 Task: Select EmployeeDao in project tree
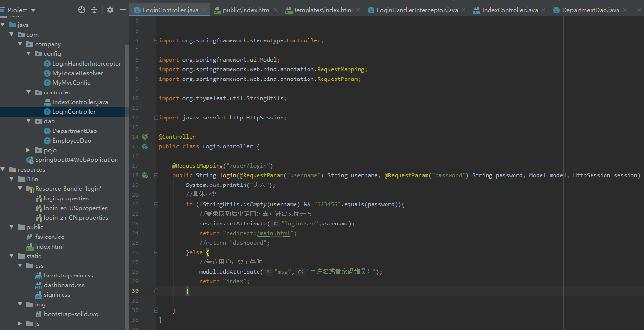[72, 141]
